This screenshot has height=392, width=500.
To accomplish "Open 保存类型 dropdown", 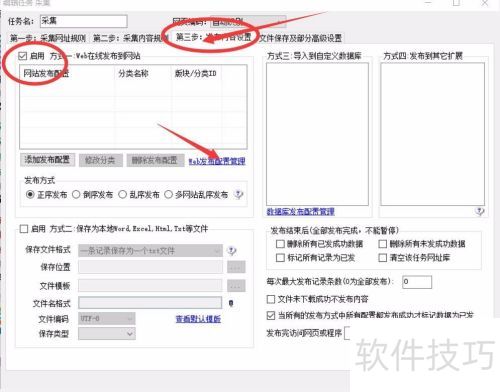I will pos(107,333).
